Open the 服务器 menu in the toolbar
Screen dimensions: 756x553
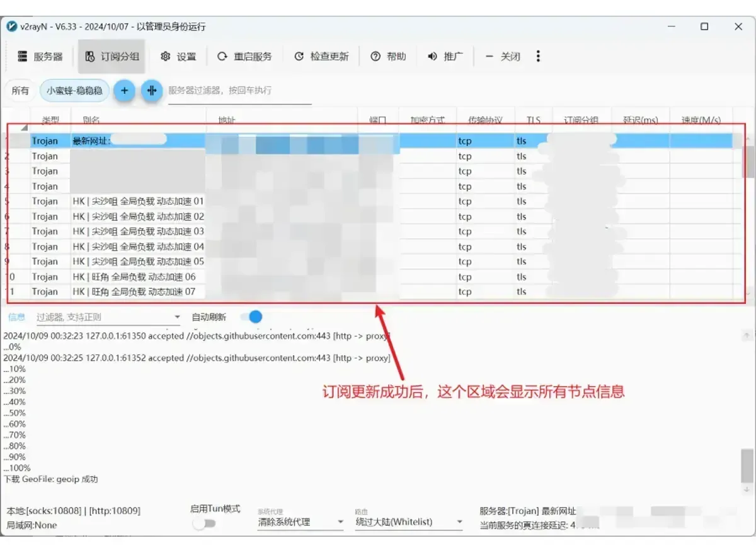click(40, 56)
